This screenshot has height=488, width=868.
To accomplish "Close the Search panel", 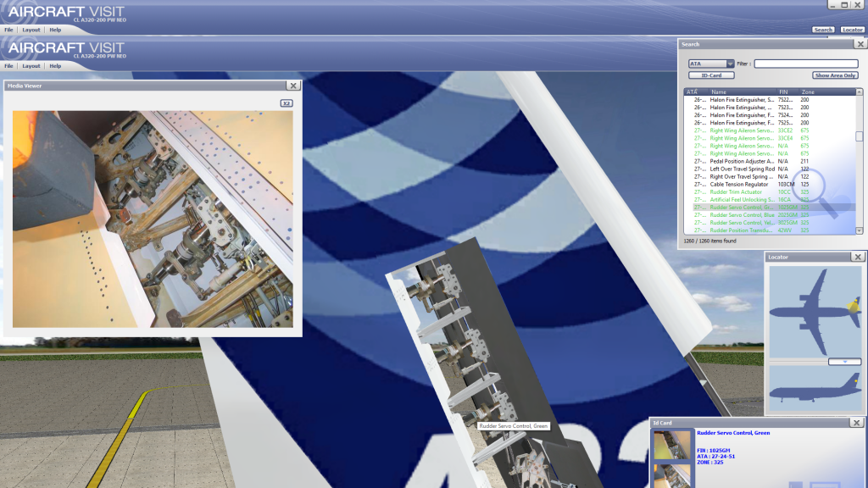I will (860, 44).
